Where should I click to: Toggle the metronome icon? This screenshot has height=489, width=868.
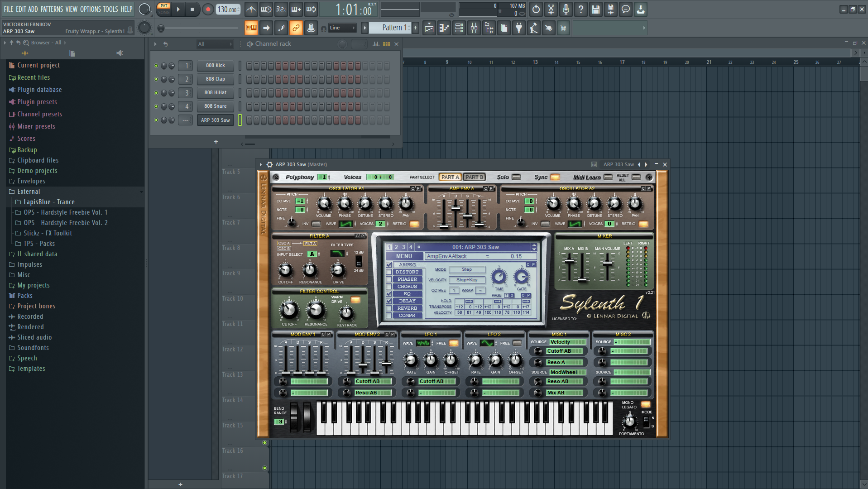(x=251, y=9)
